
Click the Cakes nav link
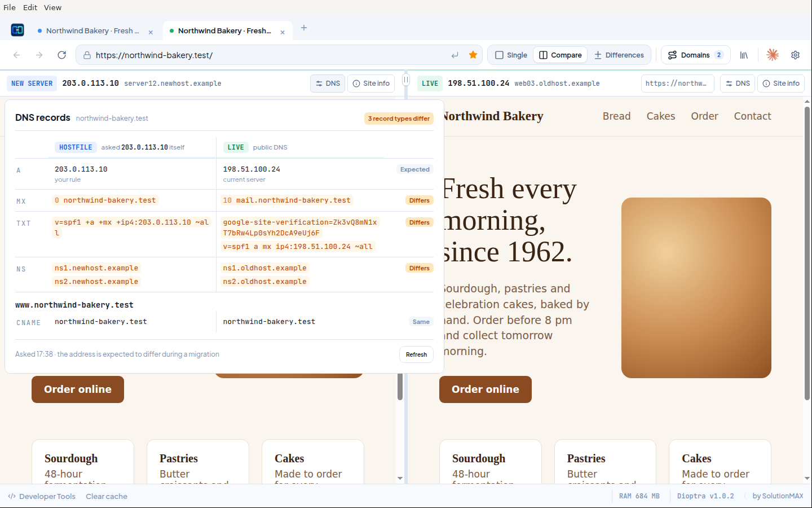point(661,116)
